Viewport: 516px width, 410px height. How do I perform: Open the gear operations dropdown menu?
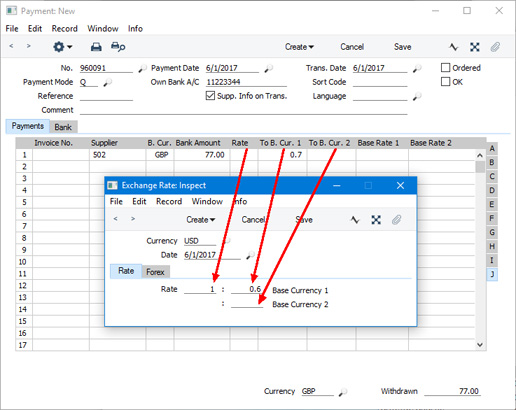tap(63, 47)
